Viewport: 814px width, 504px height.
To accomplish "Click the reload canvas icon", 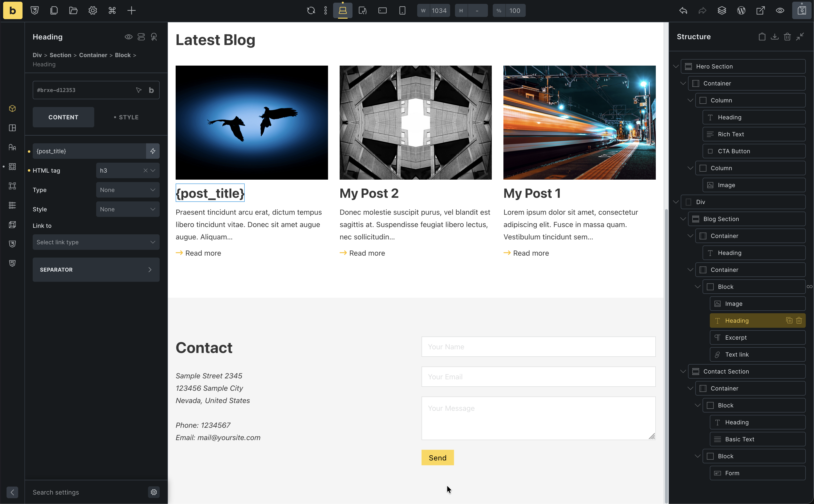I will tap(311, 11).
